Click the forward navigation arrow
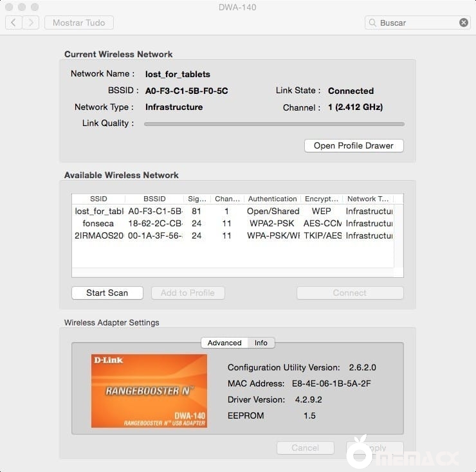The image size is (476, 472). click(x=30, y=23)
